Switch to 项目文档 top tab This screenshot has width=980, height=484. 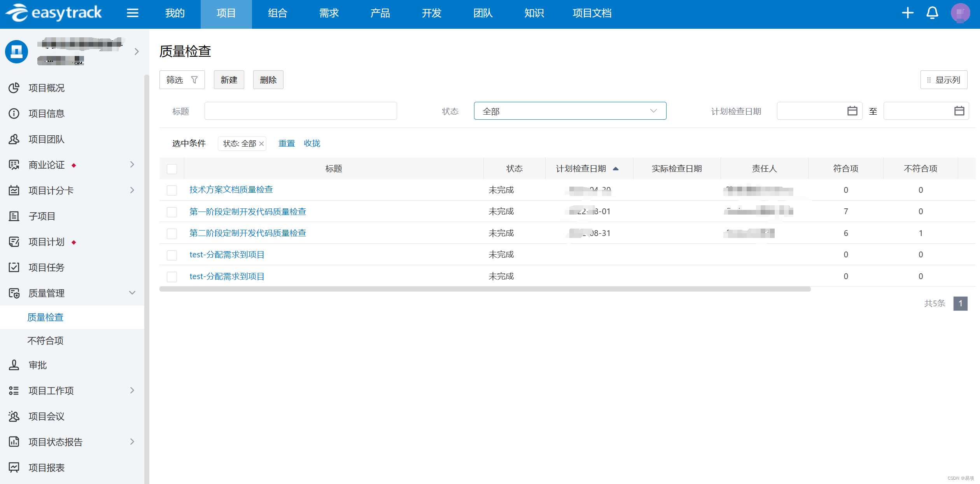(x=592, y=13)
